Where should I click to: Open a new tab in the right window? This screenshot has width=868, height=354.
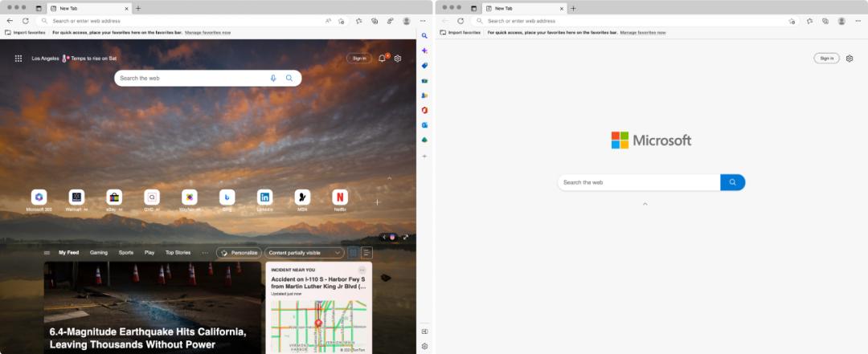tap(574, 8)
